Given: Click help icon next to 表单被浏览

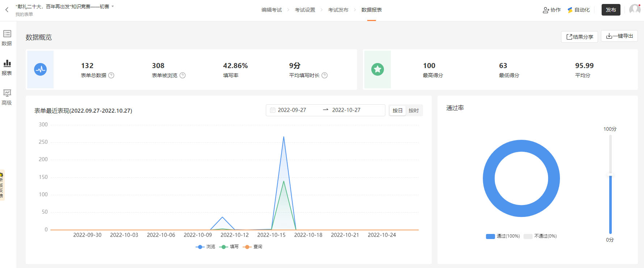Looking at the screenshot, I should [x=183, y=75].
